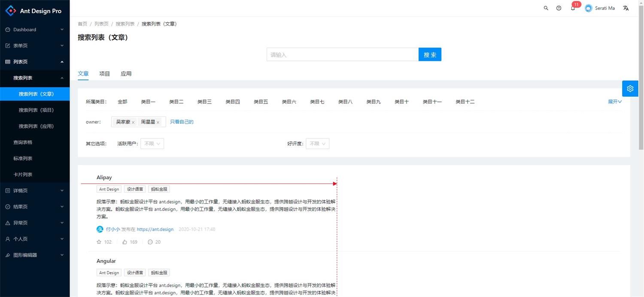The width and height of the screenshot is (644, 297).
Task: Click the comment icon on Alipay article
Action: click(150, 242)
